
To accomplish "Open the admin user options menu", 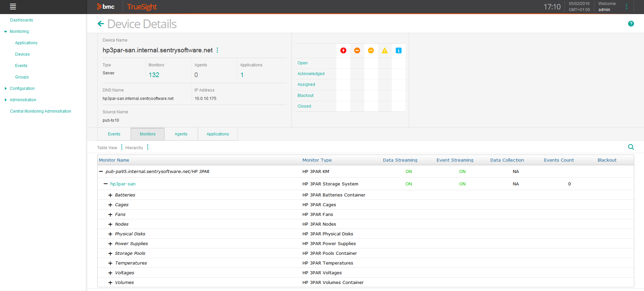I will pyautogui.click(x=627, y=7).
